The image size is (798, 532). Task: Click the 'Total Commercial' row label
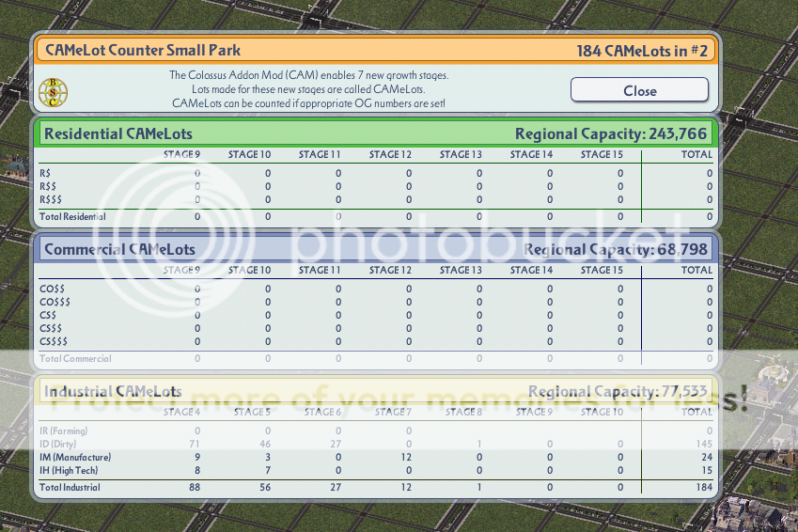coord(75,358)
